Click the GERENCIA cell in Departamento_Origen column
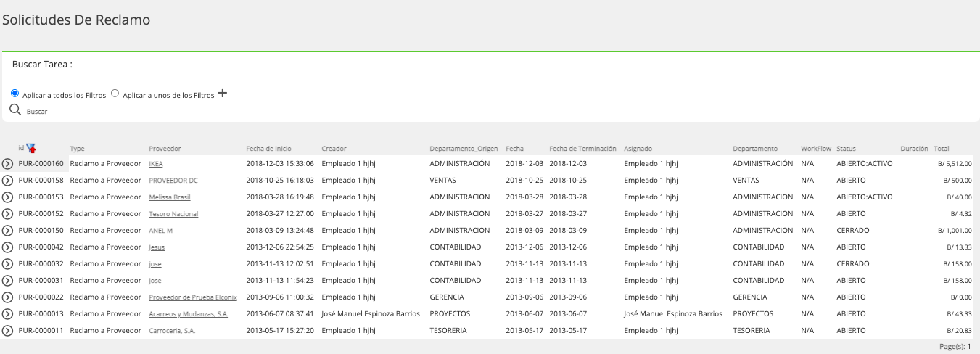This screenshot has height=354, width=980. pyautogui.click(x=446, y=297)
